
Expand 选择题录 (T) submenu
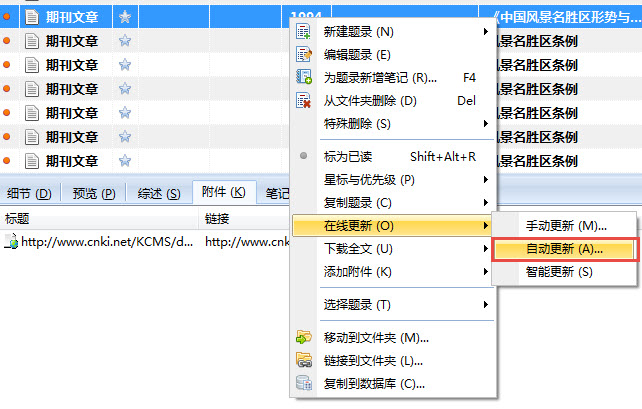click(393, 304)
